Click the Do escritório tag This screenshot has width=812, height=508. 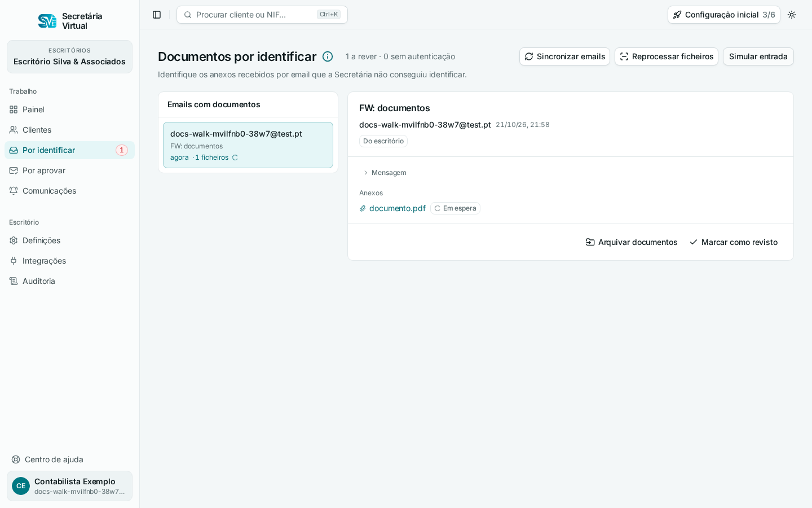coord(383,141)
